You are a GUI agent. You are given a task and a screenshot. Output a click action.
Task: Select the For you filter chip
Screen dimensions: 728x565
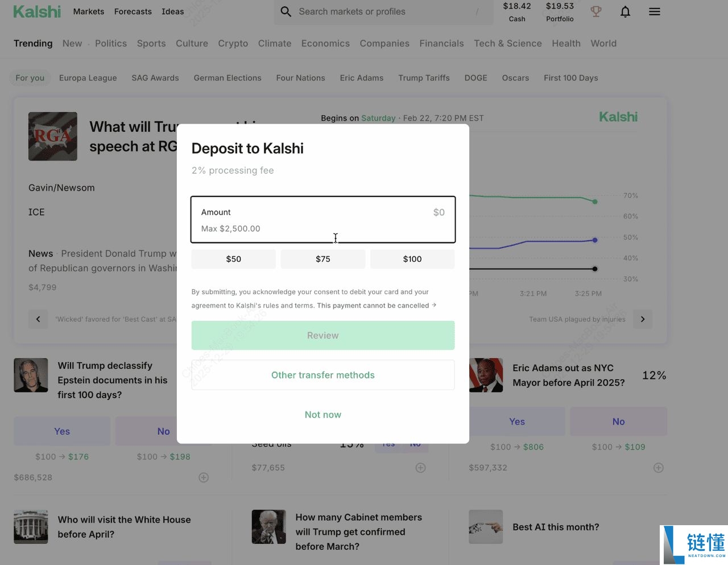coord(30,78)
